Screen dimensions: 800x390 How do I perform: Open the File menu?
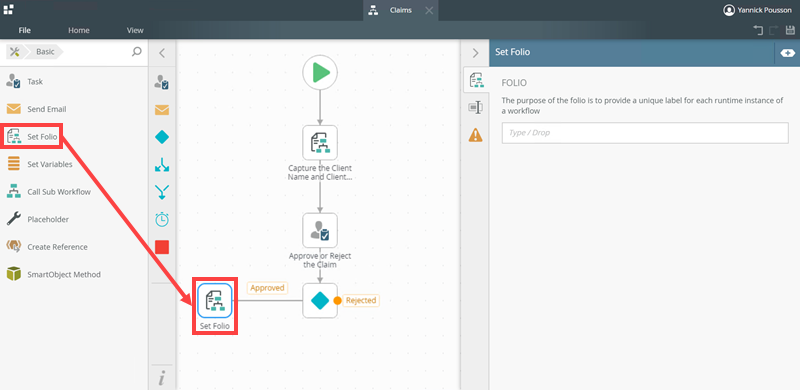point(24,30)
